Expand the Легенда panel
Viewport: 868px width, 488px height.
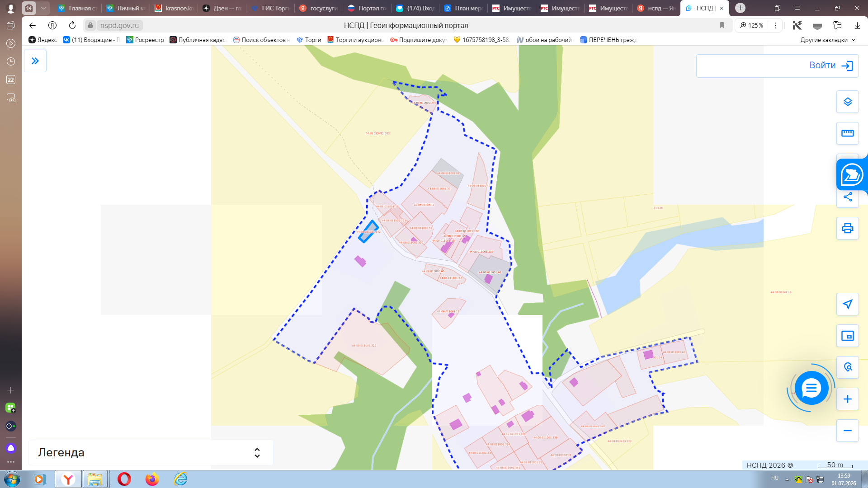pyautogui.click(x=151, y=452)
